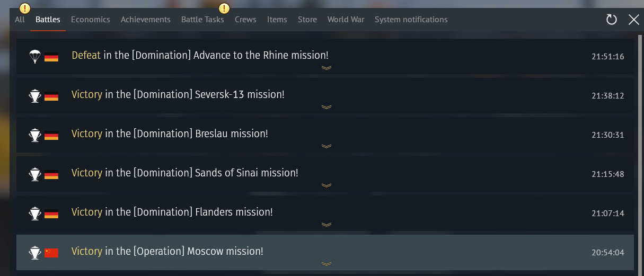
Task: Click the yellow alert badge above Battle Tasks
Action: pos(224,8)
